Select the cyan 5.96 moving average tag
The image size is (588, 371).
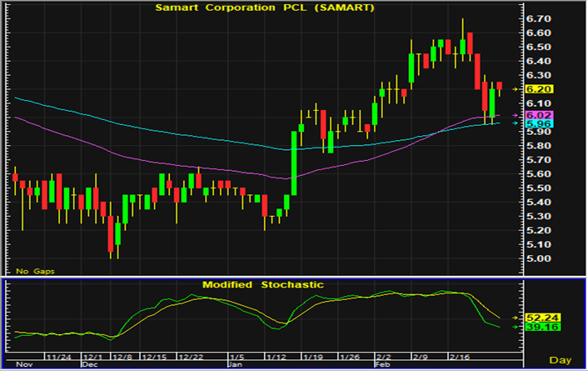[541, 124]
